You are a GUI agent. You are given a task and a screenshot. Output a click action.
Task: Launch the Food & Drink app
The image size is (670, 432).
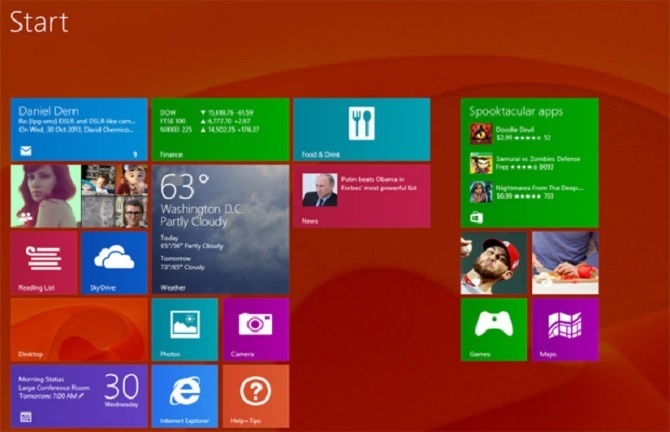pyautogui.click(x=361, y=130)
